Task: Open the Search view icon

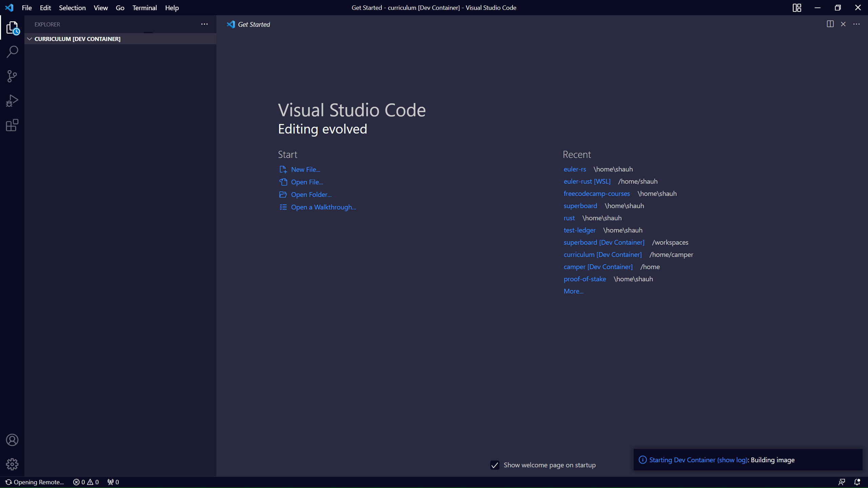Action: point(12,52)
